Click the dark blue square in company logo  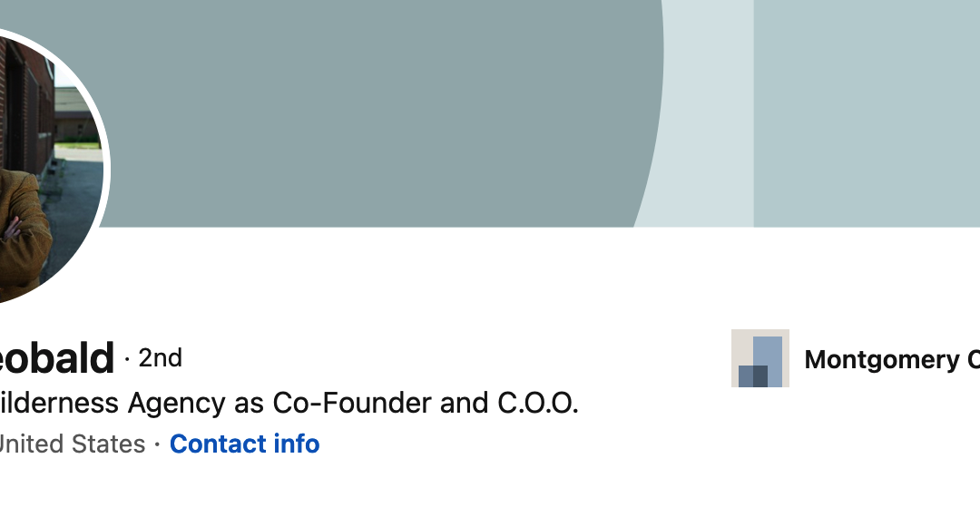click(x=753, y=376)
